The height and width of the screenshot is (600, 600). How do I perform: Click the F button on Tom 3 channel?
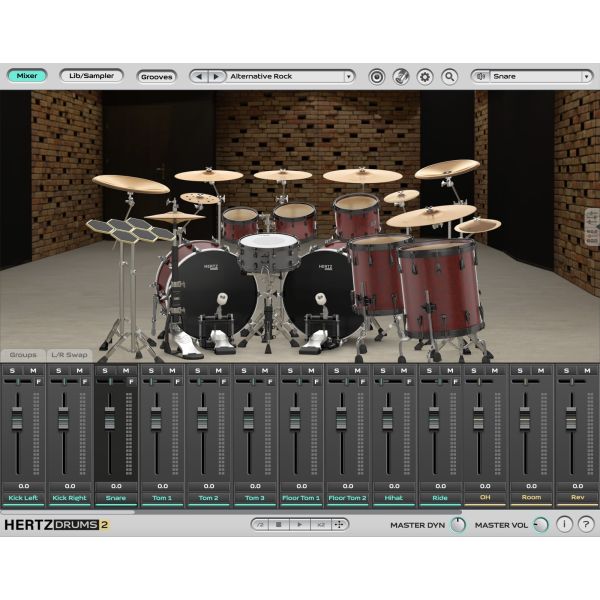270,382
